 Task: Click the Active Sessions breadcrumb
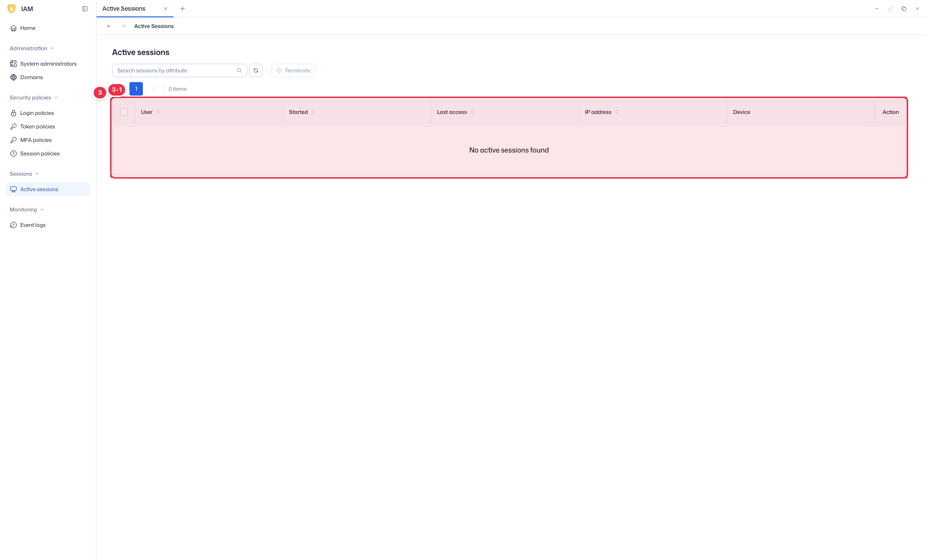(154, 26)
